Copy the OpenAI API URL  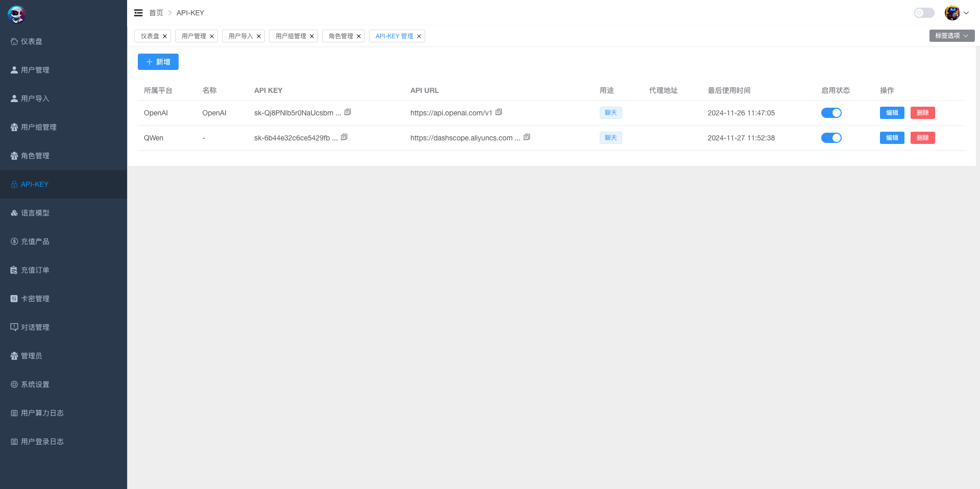coord(499,112)
